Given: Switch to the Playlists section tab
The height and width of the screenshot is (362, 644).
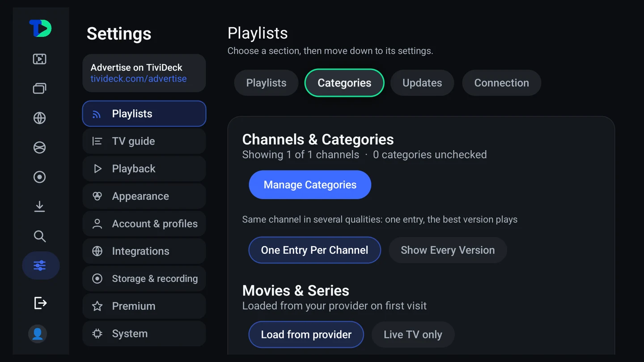Looking at the screenshot, I should coord(266,83).
